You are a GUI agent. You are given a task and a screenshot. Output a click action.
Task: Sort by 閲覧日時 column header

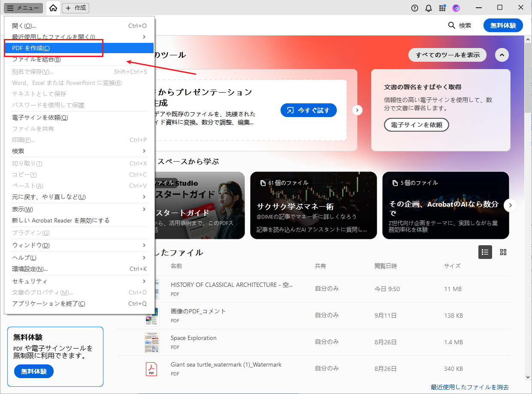(x=386, y=266)
